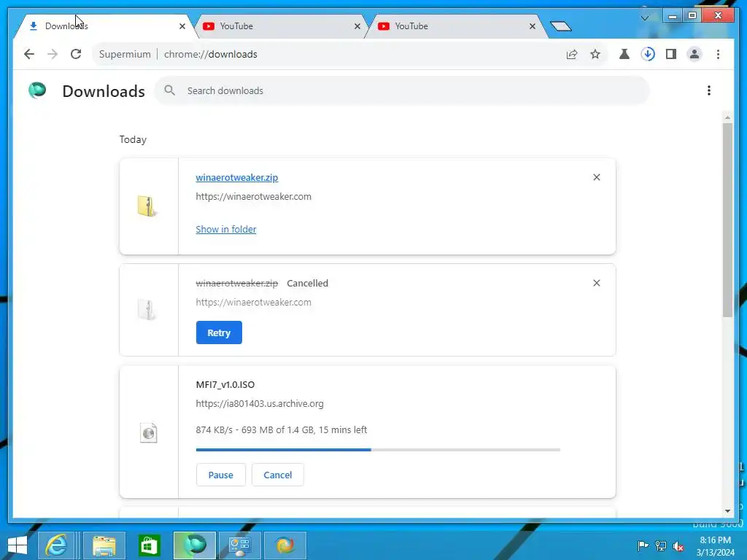Open the Windows Store taskbar icon
747x560 pixels.
point(149,545)
